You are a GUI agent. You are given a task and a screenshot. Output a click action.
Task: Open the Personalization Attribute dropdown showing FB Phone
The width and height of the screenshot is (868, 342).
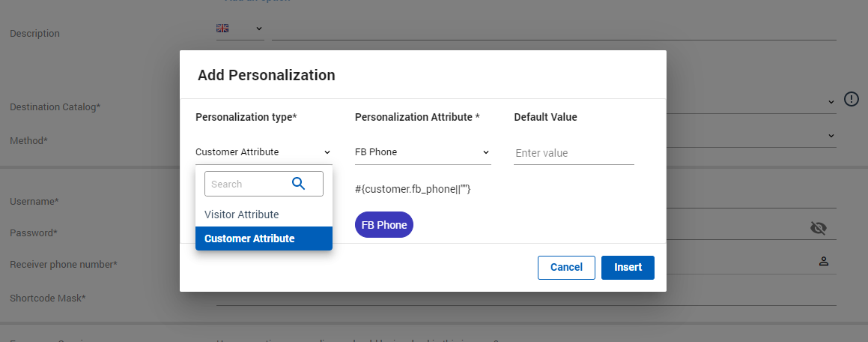[x=422, y=152]
